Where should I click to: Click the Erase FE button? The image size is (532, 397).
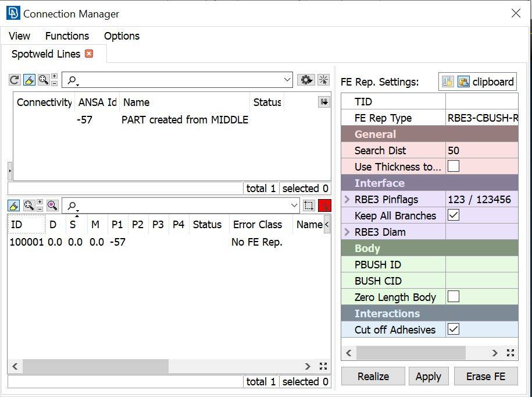(485, 377)
